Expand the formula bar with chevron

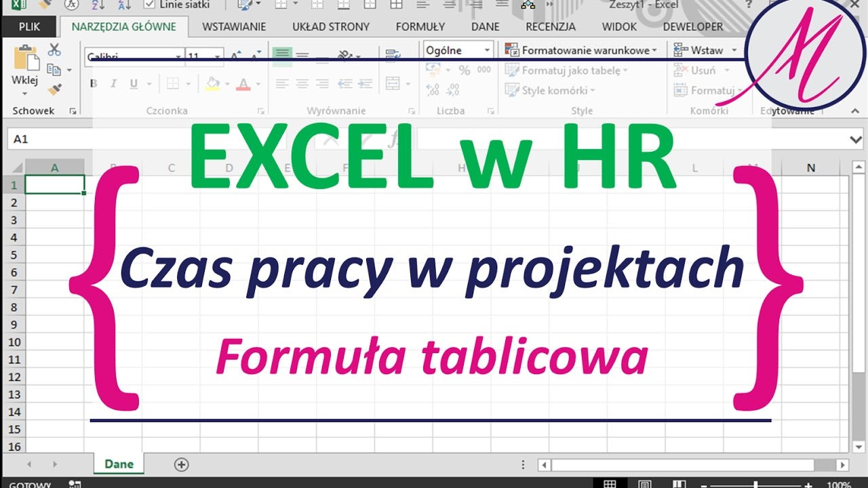tap(856, 139)
